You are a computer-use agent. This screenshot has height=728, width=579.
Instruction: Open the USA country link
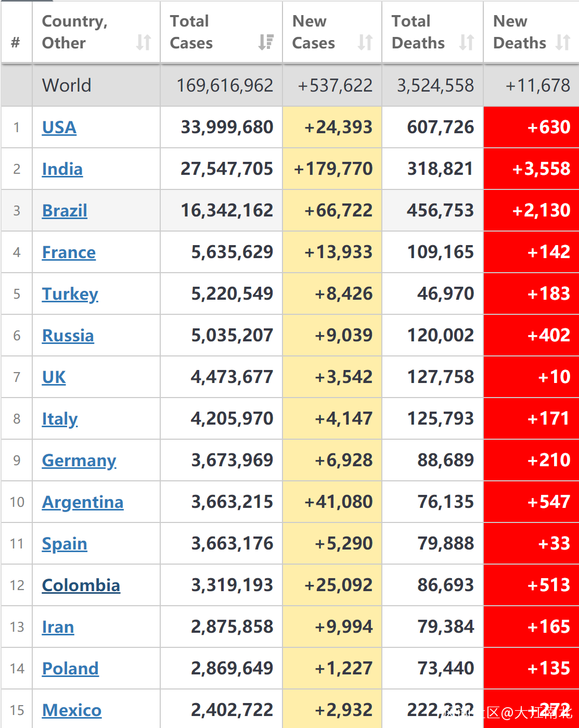59,127
